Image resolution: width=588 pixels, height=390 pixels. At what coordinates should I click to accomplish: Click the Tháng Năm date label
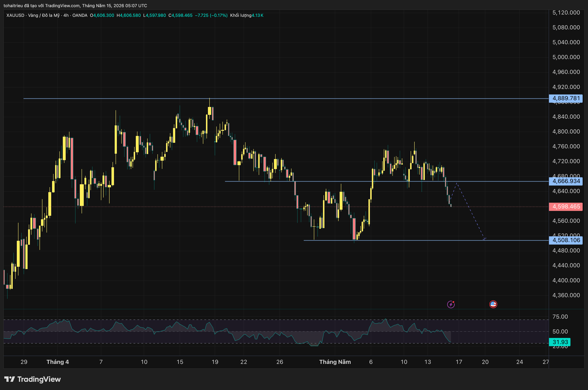pos(335,362)
